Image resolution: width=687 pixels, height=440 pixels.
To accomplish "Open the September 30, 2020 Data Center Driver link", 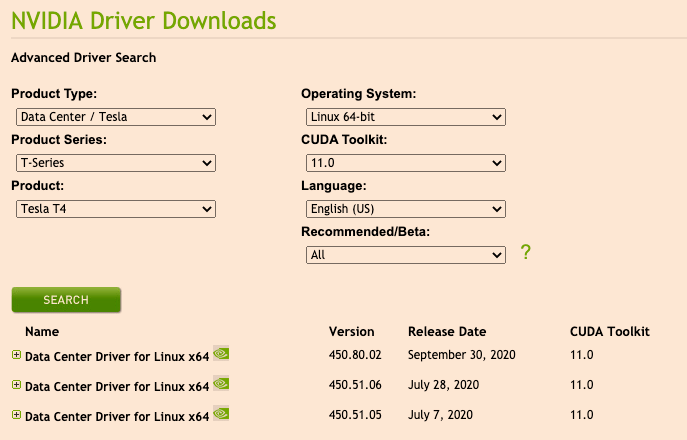I will point(117,357).
